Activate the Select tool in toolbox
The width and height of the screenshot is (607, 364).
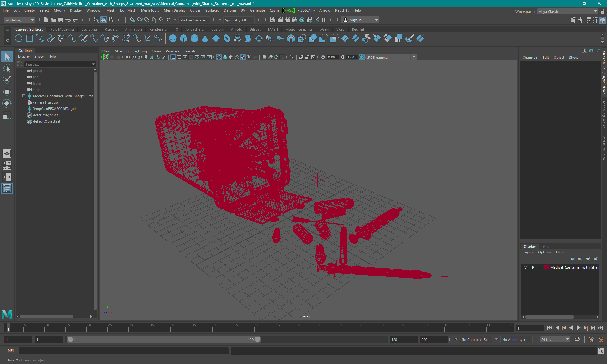[x=7, y=57]
